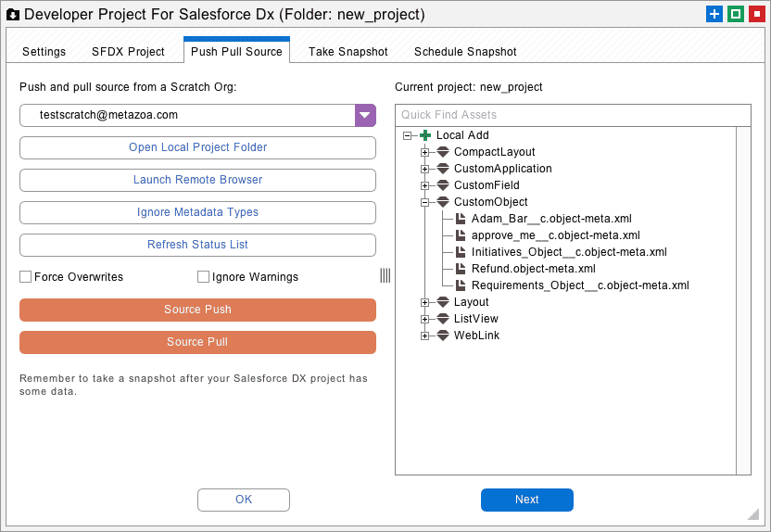Expand the ListView tree node

click(425, 319)
